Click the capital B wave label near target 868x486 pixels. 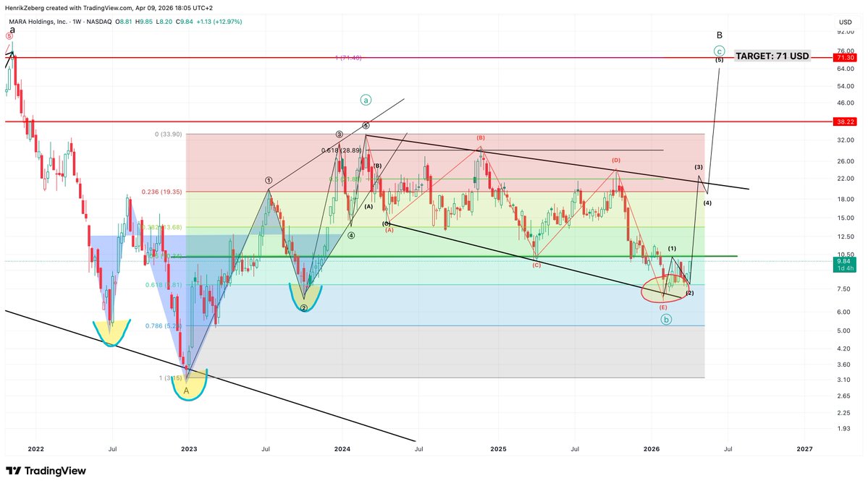click(x=719, y=35)
